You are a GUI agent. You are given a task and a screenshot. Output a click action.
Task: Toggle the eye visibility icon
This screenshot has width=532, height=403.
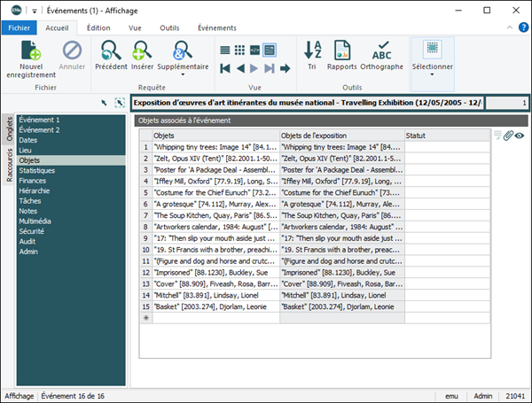(520, 136)
